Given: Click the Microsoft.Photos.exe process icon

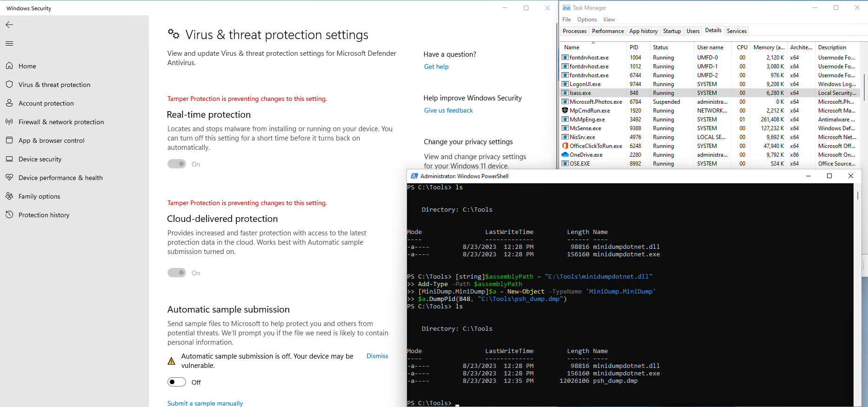Looking at the screenshot, I should [565, 102].
